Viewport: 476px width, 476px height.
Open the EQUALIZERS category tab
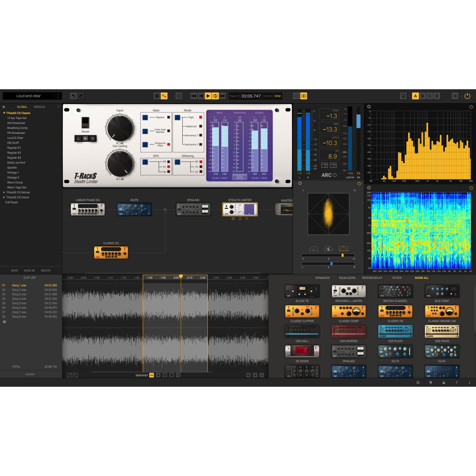348,278
